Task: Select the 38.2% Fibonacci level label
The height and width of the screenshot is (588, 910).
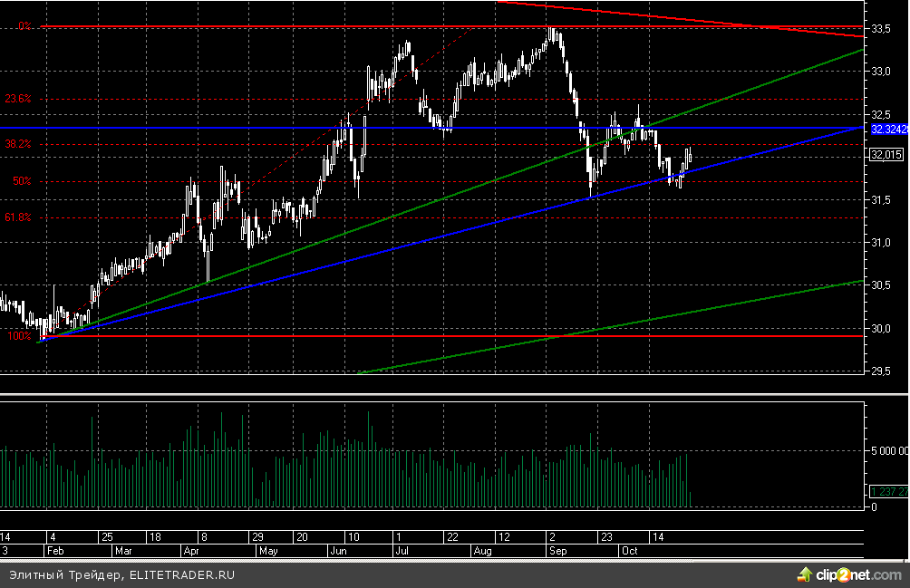Action: [x=18, y=143]
